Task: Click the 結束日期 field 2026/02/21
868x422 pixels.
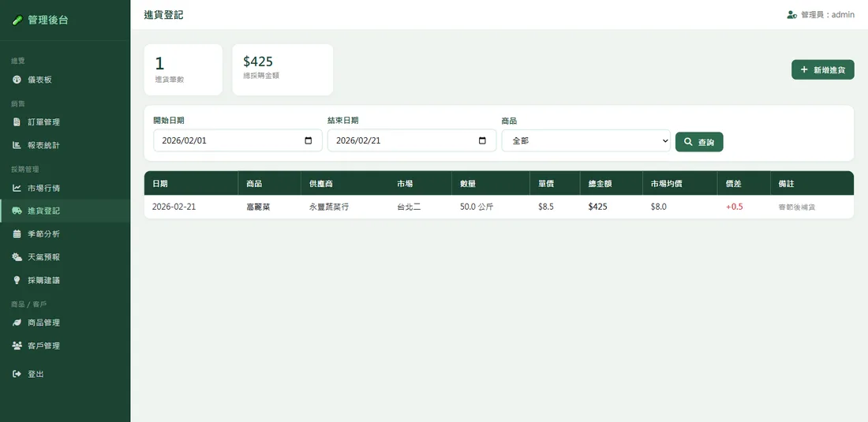Action: pos(412,140)
